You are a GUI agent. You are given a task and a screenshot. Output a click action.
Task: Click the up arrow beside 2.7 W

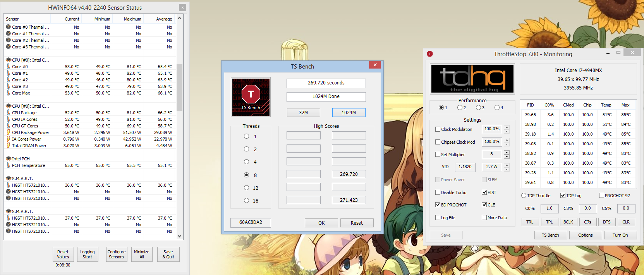(x=507, y=165)
